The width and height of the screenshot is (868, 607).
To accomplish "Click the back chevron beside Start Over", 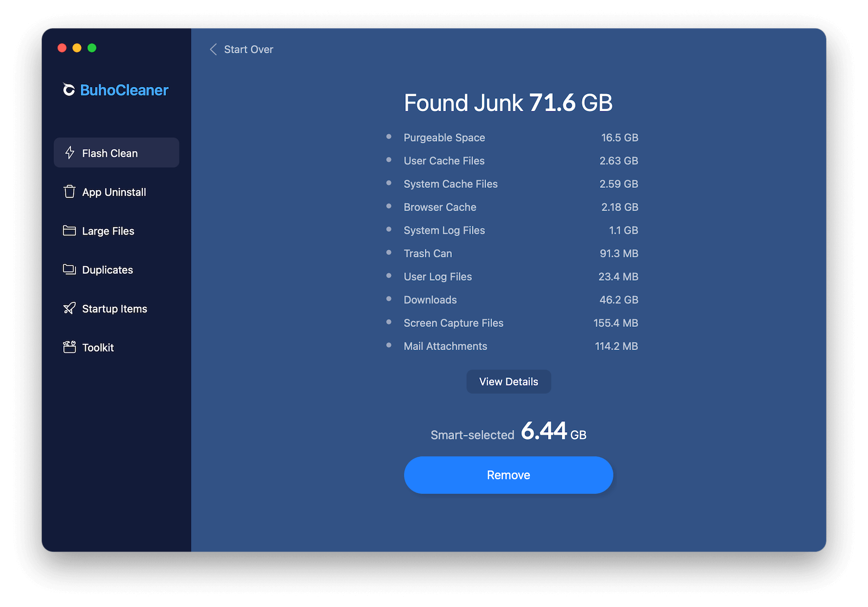I will click(x=213, y=49).
